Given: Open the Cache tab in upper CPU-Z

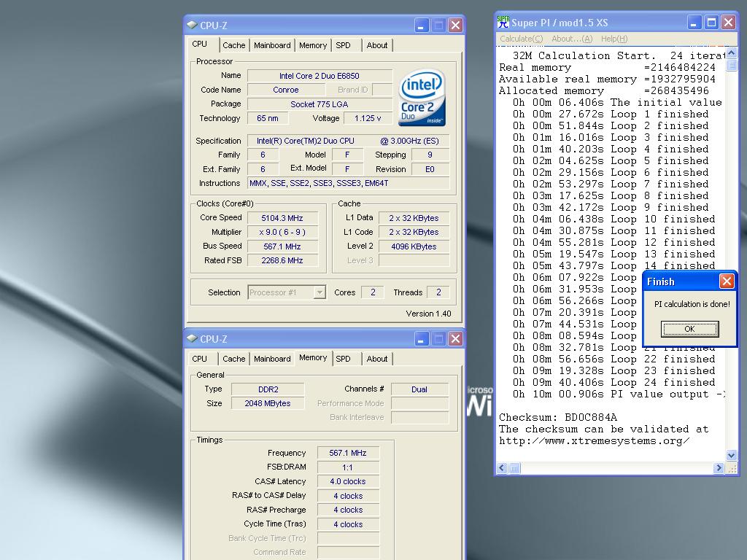Looking at the screenshot, I should [x=234, y=45].
